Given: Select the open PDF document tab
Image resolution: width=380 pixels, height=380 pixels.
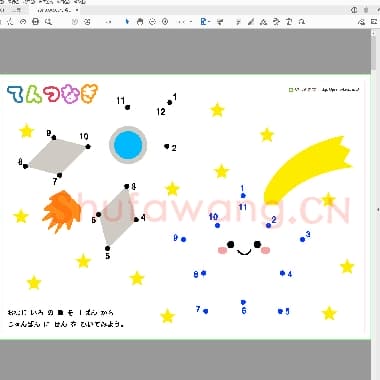Looking at the screenshot, I should [x=55, y=10].
